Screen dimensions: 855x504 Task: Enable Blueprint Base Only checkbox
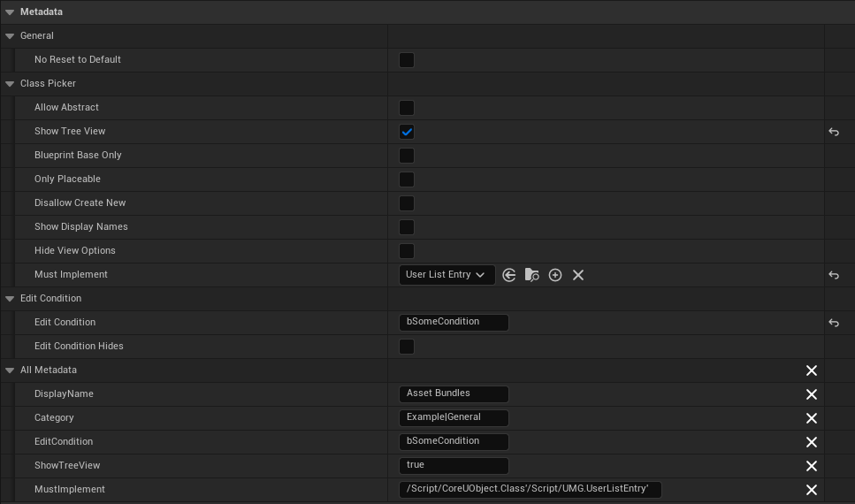click(406, 156)
